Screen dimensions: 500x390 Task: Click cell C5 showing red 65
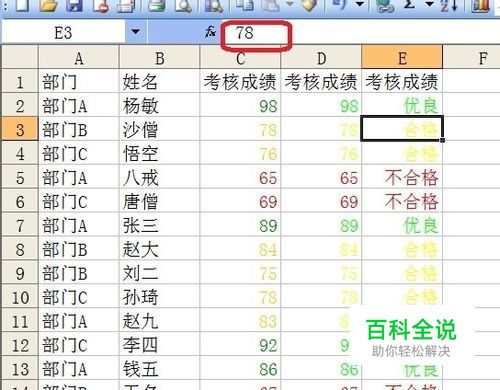[240, 177]
